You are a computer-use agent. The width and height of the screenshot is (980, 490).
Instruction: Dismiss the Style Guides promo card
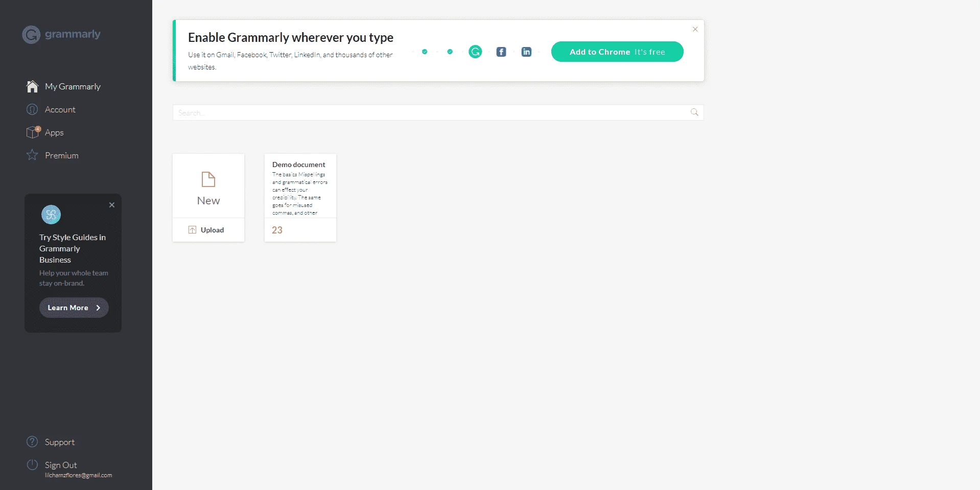coord(112,205)
